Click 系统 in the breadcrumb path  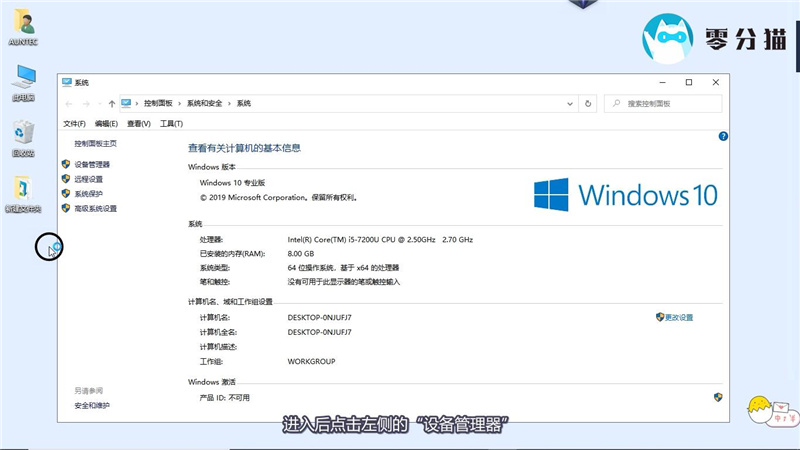pos(244,103)
